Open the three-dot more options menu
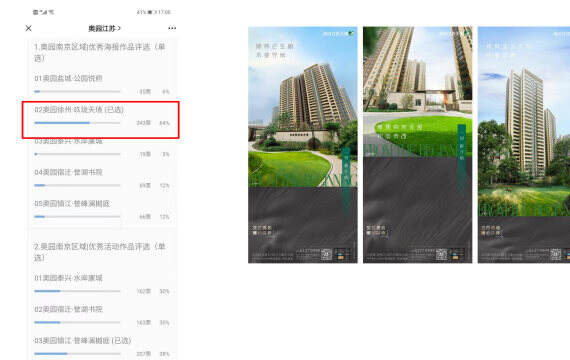This screenshot has width=570, height=360. click(172, 28)
